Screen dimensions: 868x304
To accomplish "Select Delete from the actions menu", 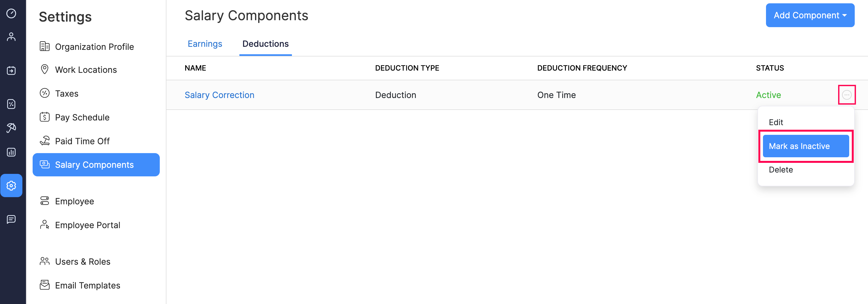I will [x=781, y=170].
